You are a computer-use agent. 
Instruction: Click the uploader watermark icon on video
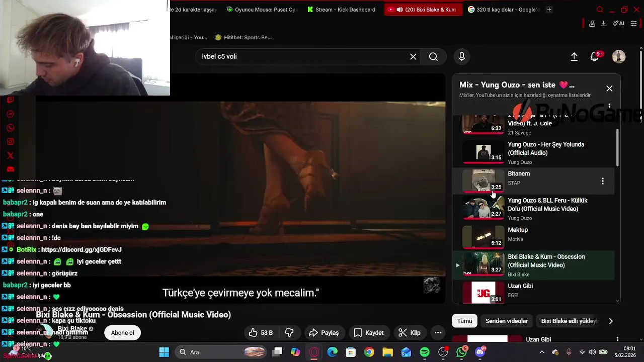pos(431,285)
